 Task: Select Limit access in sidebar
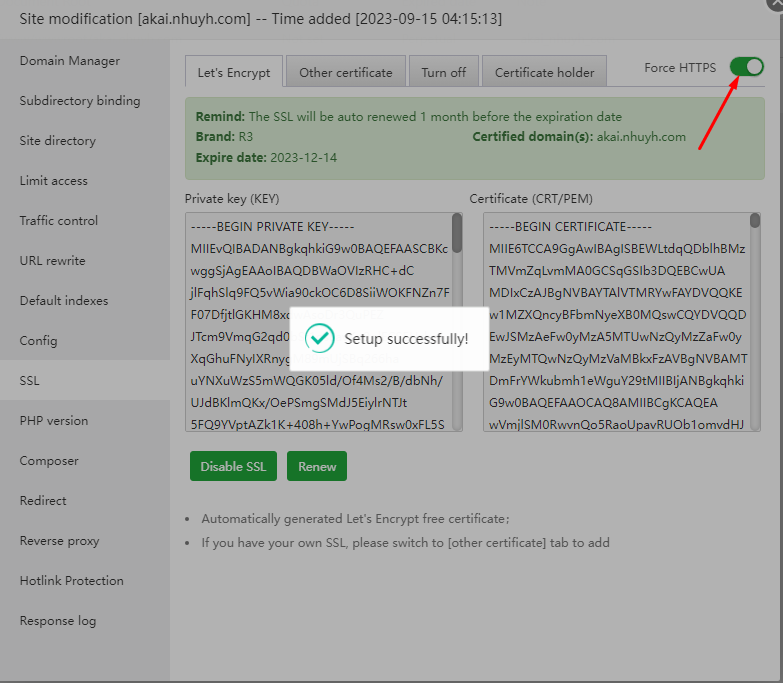pos(85,180)
